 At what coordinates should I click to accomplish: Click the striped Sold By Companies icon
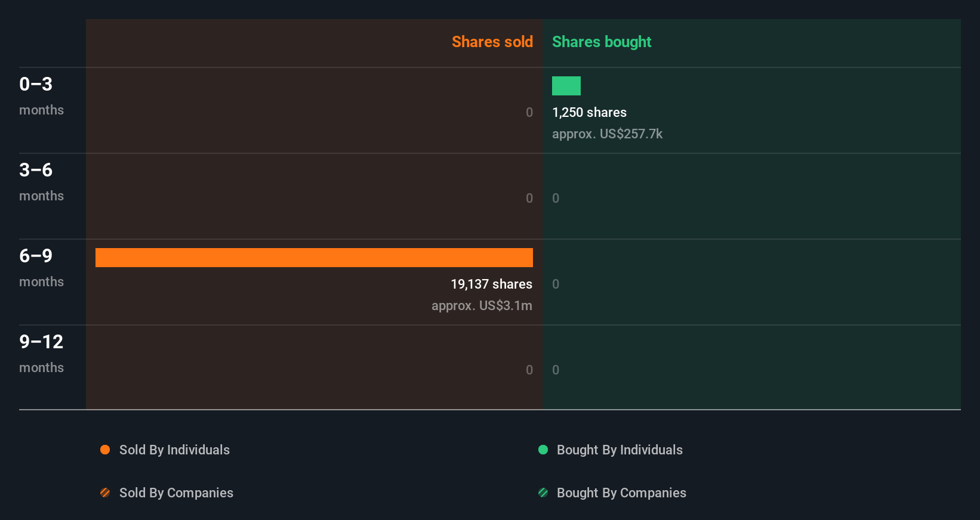click(105, 493)
